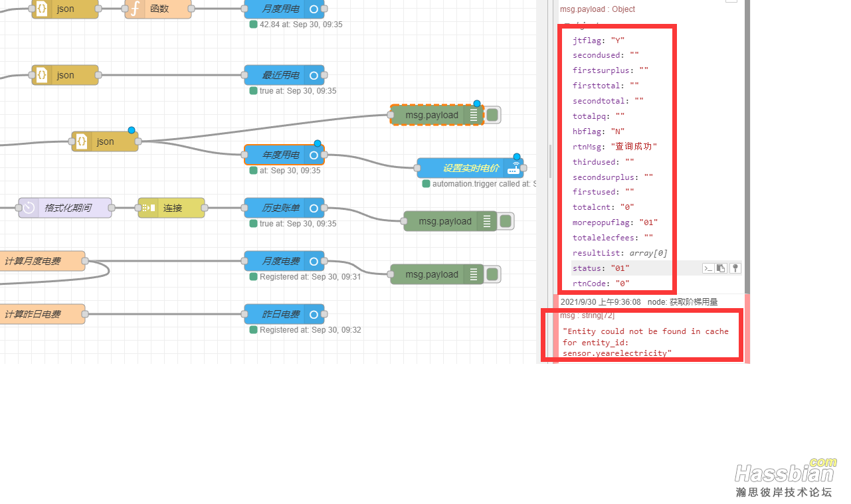Select the 格式化期间 node
Image resolution: width=851 pixels, height=504 pixels.
tap(65, 208)
